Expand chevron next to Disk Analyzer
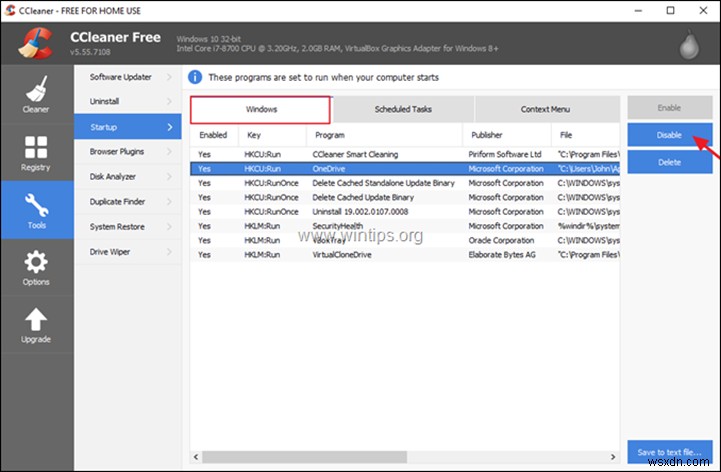This screenshot has height=472, width=721. [x=169, y=177]
